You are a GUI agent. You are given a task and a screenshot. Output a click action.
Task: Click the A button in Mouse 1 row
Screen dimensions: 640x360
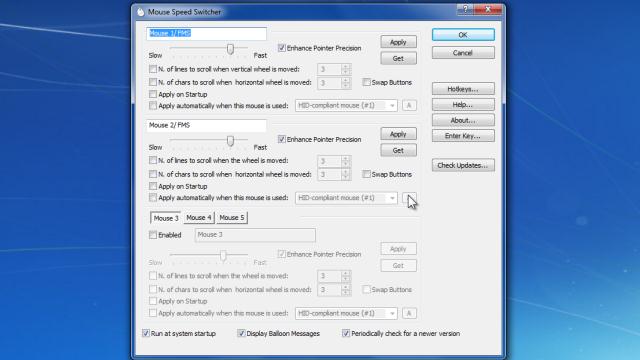tap(409, 106)
